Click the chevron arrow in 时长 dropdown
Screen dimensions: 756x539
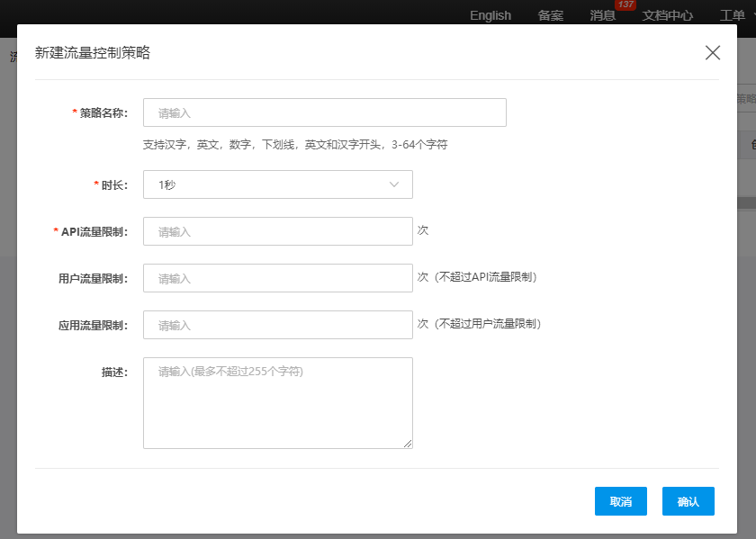(x=394, y=184)
